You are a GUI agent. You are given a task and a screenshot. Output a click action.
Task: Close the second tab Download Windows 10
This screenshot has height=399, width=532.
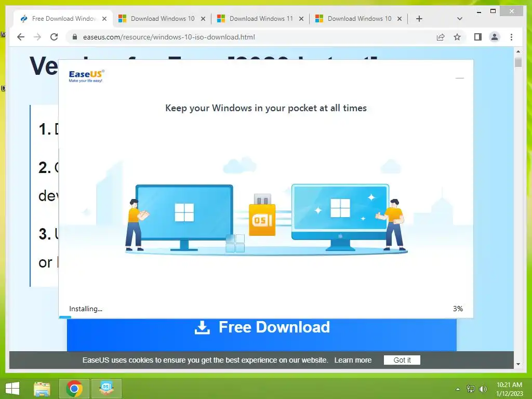pos(203,19)
